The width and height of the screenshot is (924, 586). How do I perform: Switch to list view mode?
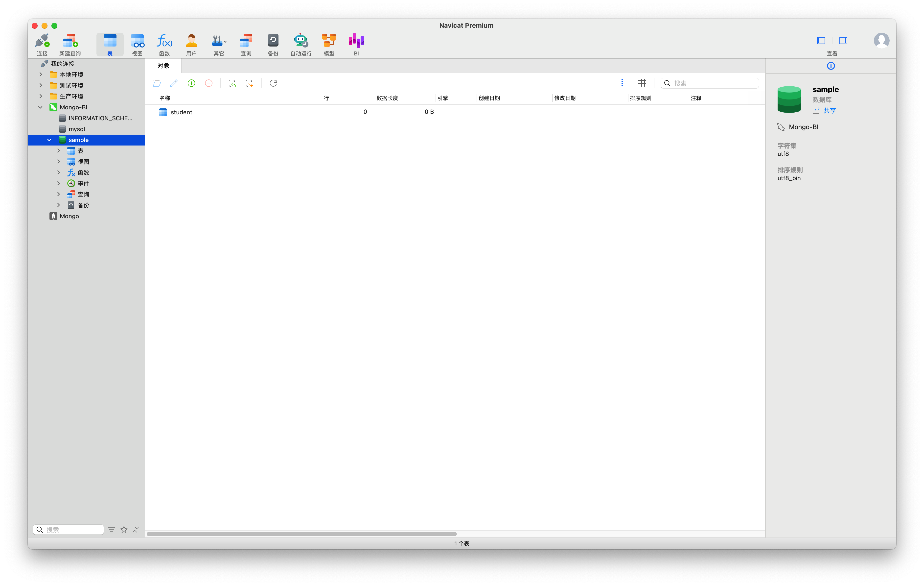point(625,83)
